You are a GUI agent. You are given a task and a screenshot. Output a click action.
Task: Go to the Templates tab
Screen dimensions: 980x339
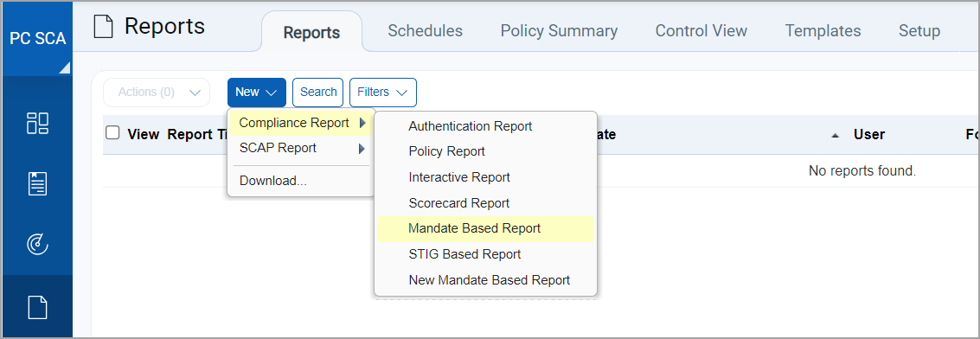tap(823, 31)
